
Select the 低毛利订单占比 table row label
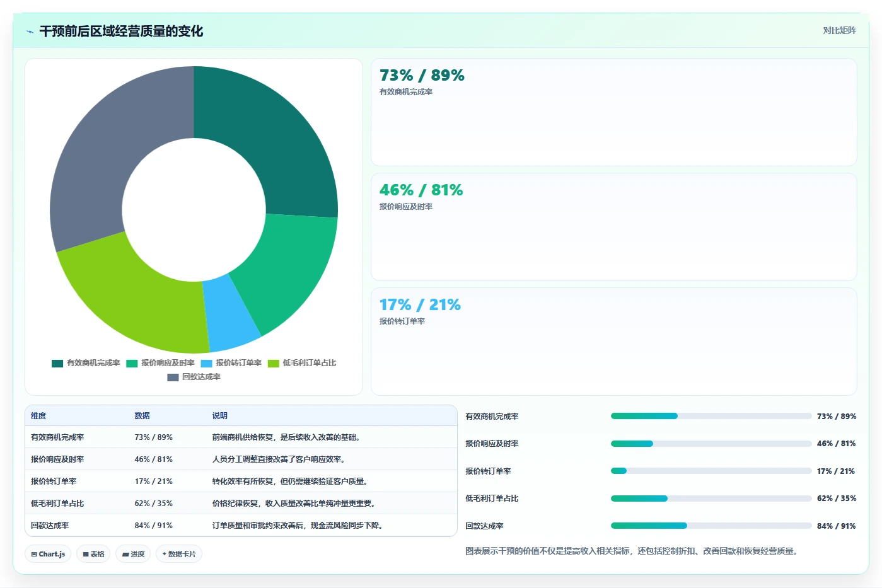point(57,504)
